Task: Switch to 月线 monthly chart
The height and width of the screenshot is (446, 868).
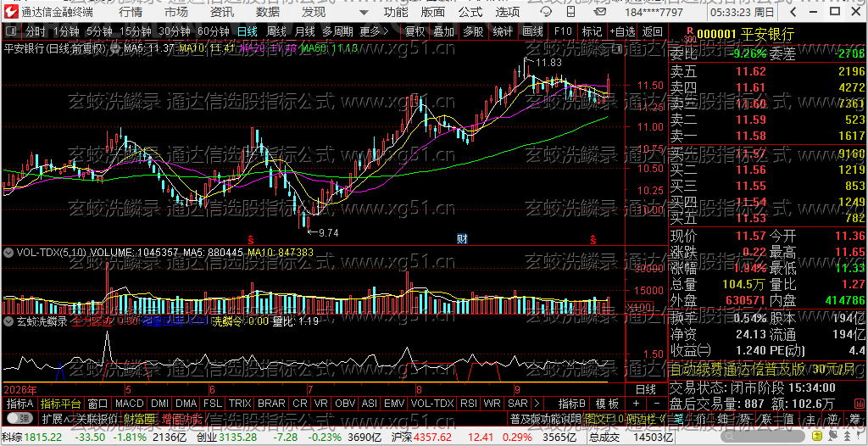Action: coord(304,31)
